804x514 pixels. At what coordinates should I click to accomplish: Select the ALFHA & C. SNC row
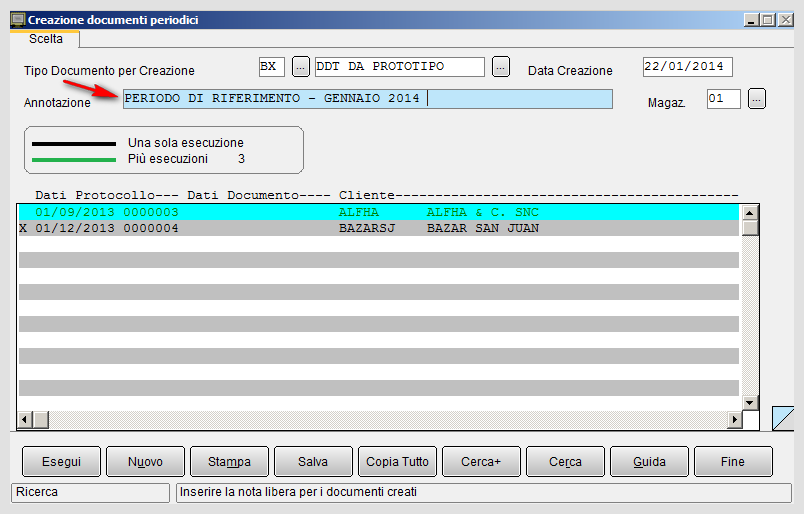coord(378,212)
